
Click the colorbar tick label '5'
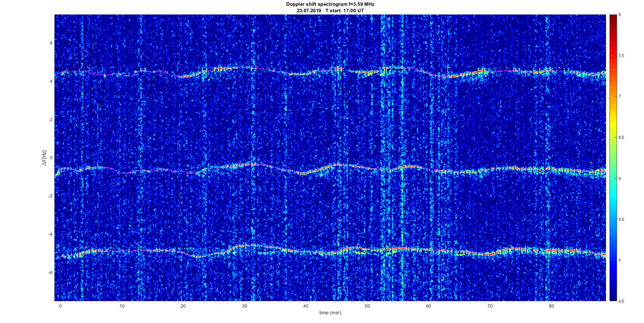pos(620,260)
